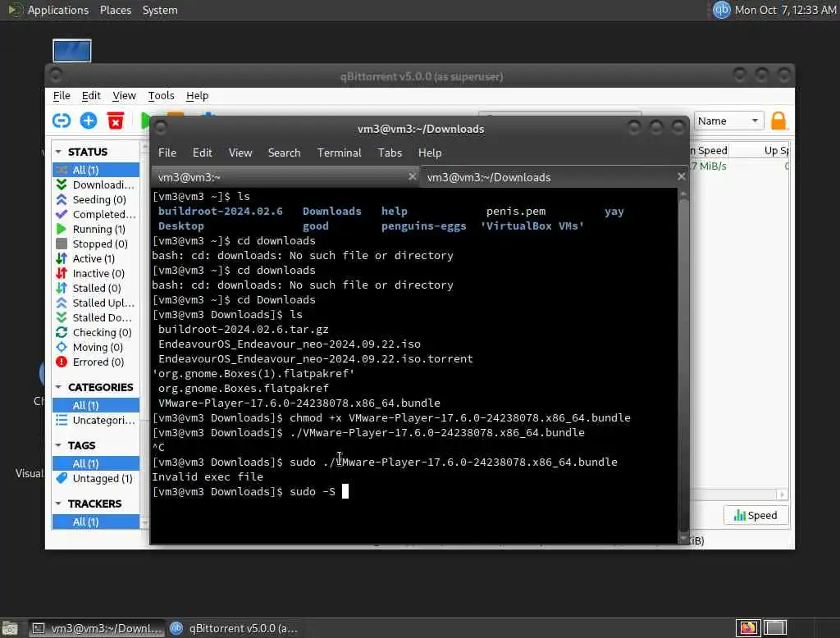
Task: Open qBittorrent Help menu
Action: pyautogui.click(x=197, y=96)
